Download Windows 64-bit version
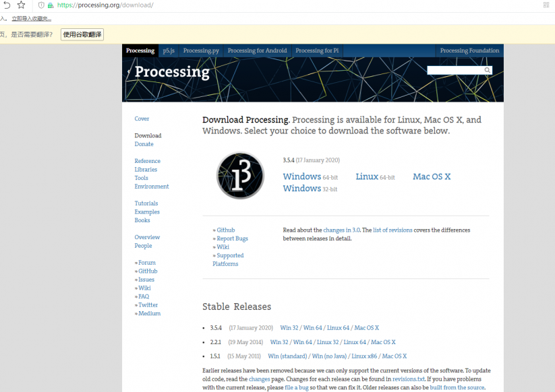The width and height of the screenshot is (555, 392). click(310, 176)
